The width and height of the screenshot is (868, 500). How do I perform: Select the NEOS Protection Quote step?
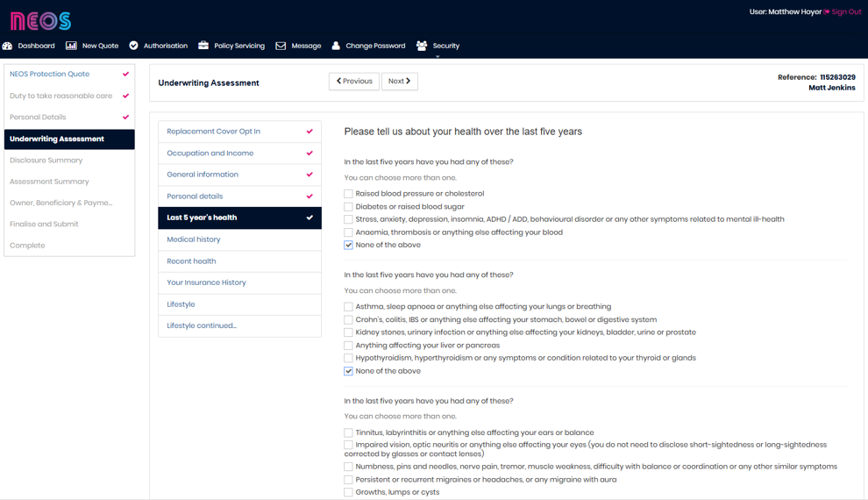50,75
